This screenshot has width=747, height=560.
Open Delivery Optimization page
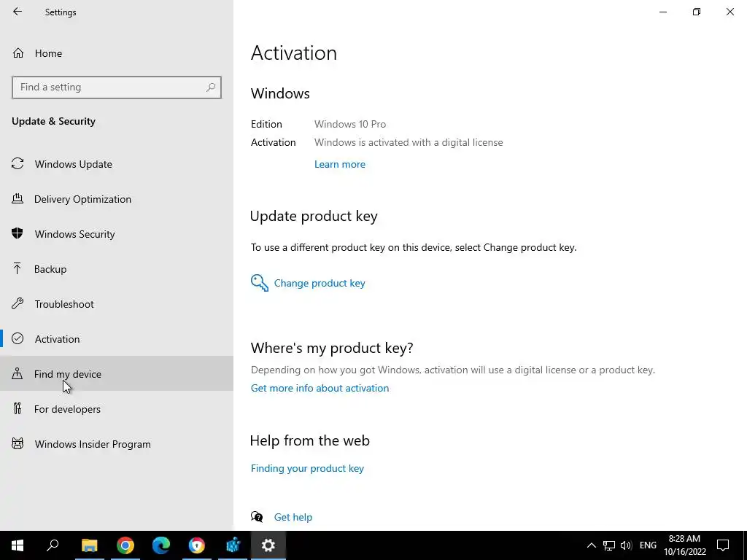[x=116, y=199]
